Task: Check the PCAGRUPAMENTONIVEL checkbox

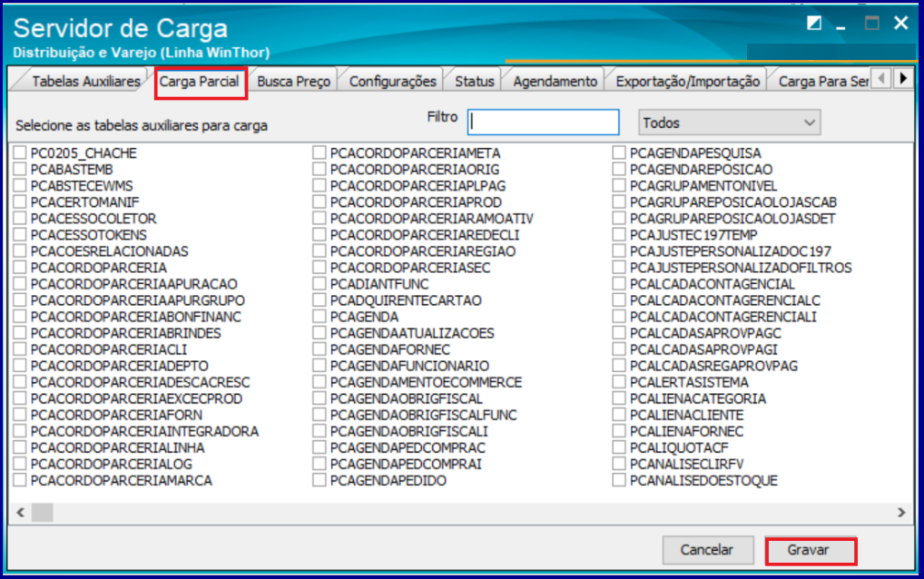Action: [619, 185]
